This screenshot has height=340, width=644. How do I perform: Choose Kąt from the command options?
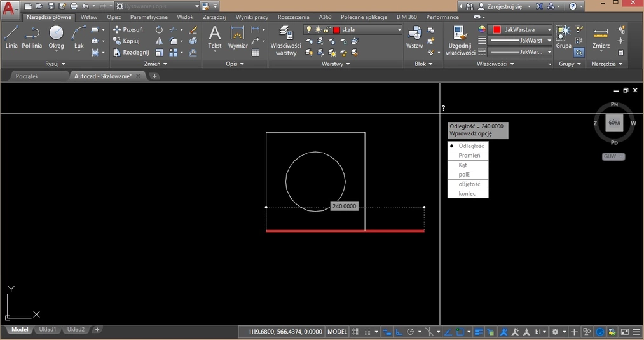coord(468,165)
